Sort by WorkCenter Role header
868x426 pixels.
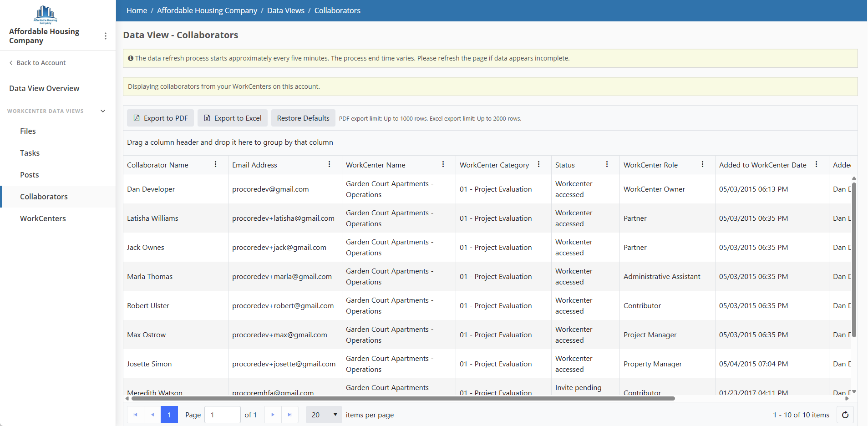(650, 165)
